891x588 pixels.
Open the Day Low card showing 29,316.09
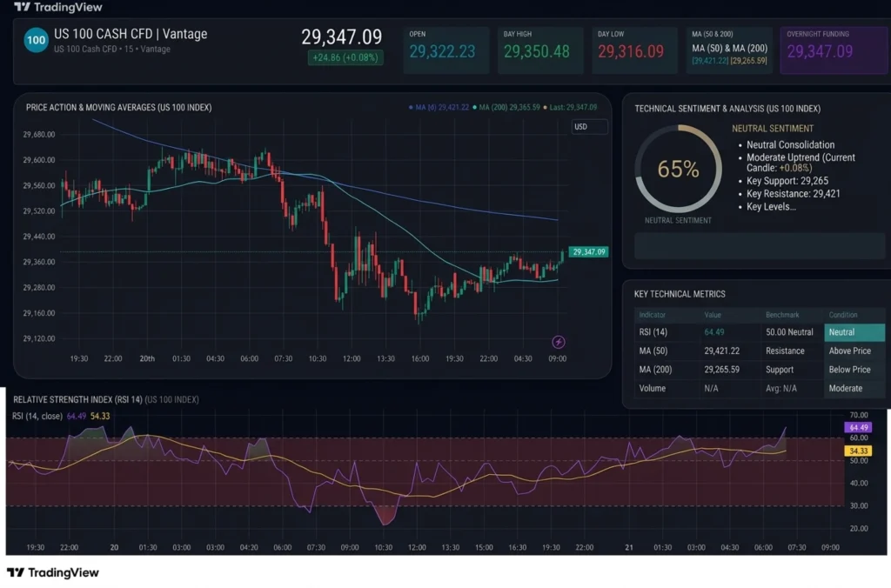pyautogui.click(x=634, y=50)
